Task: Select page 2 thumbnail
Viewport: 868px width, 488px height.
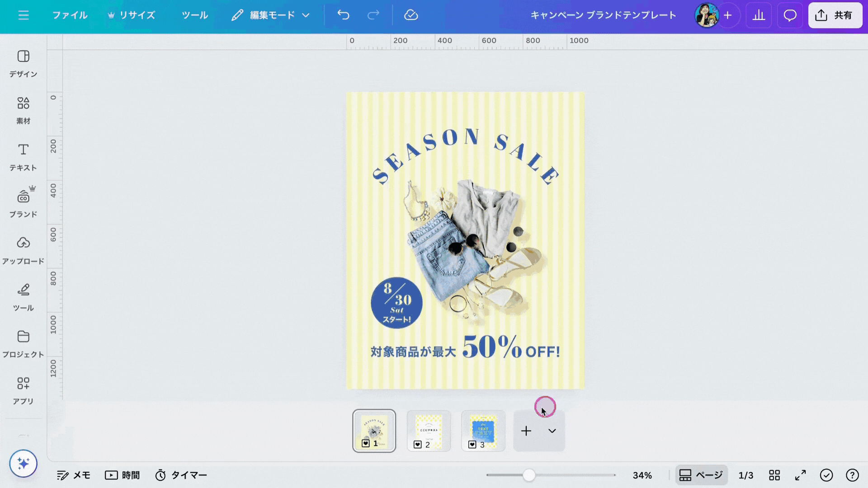Action: click(429, 430)
